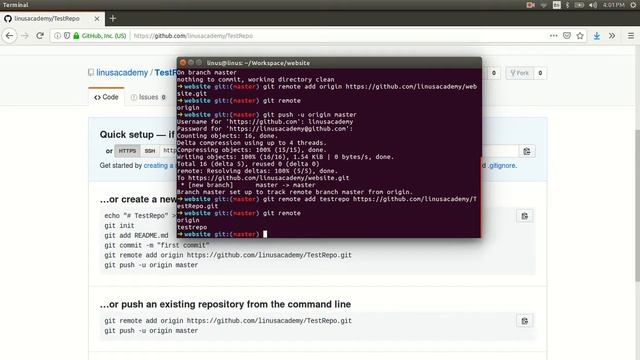Open Firefox downloads panel

coord(597,36)
